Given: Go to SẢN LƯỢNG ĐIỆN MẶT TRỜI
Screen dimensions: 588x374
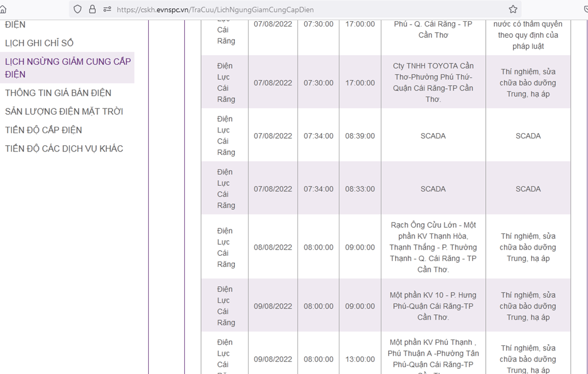Looking at the screenshot, I should coord(64,111).
